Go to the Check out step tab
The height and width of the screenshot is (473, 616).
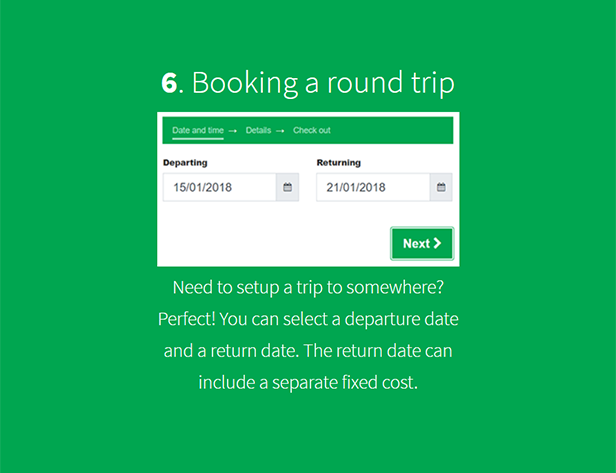pos(312,130)
